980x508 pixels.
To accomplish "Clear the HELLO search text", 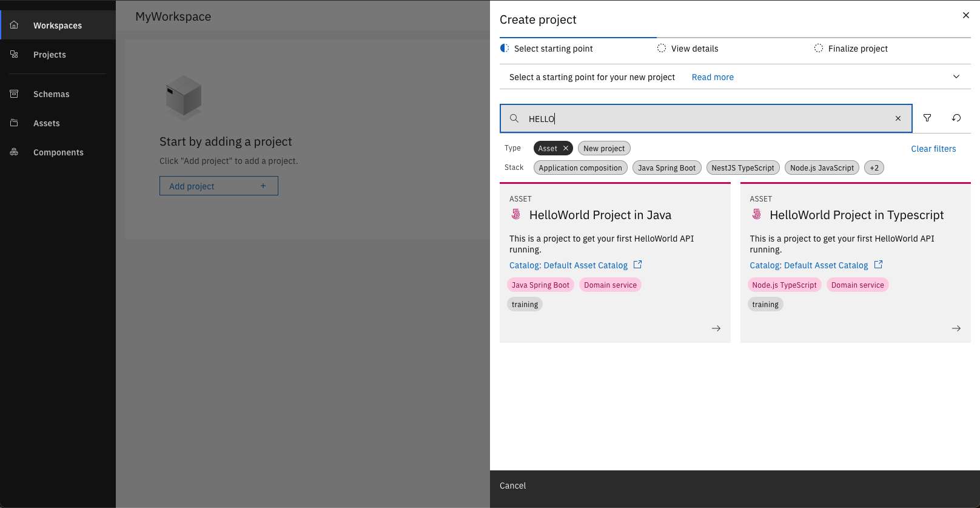I will point(898,118).
